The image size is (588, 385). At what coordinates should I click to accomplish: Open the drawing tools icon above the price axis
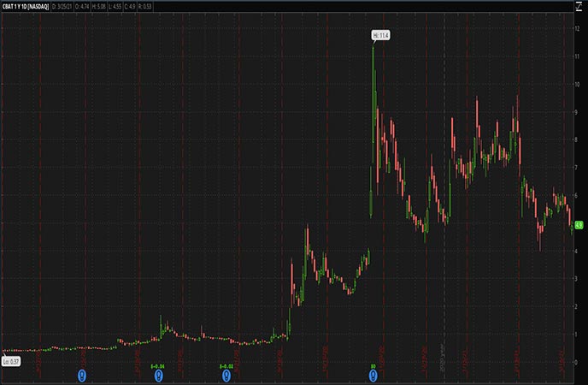click(579, 6)
